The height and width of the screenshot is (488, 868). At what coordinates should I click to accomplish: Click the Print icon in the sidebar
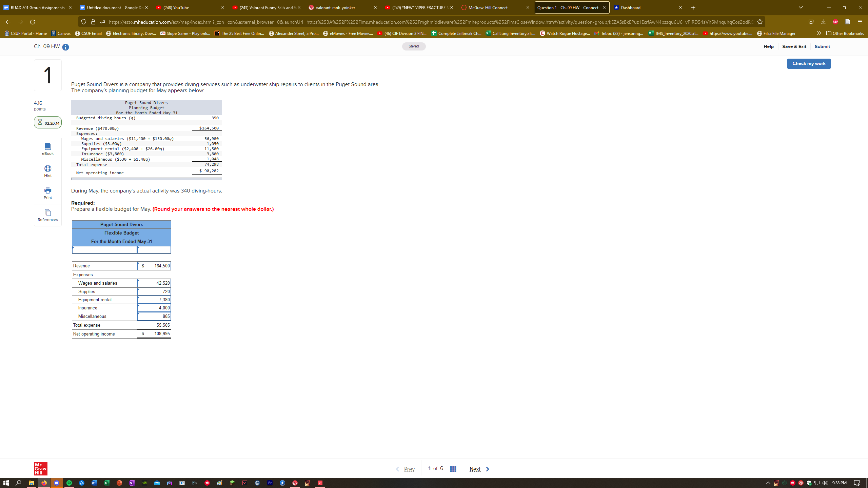click(47, 191)
